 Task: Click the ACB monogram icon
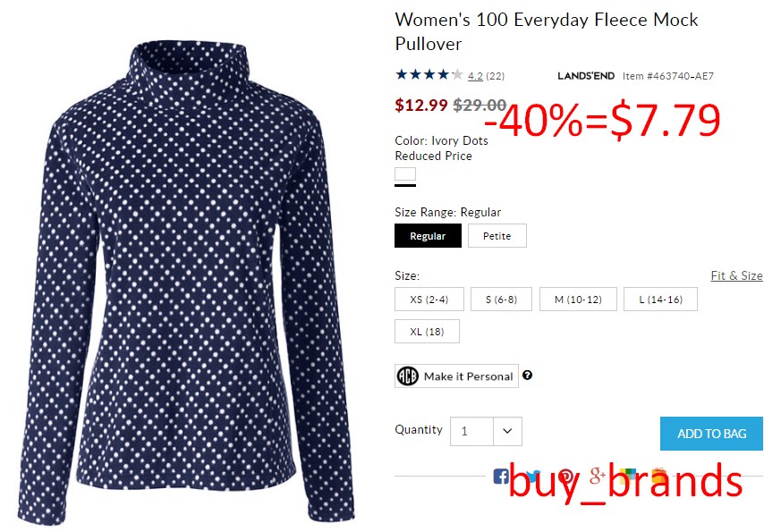point(408,376)
